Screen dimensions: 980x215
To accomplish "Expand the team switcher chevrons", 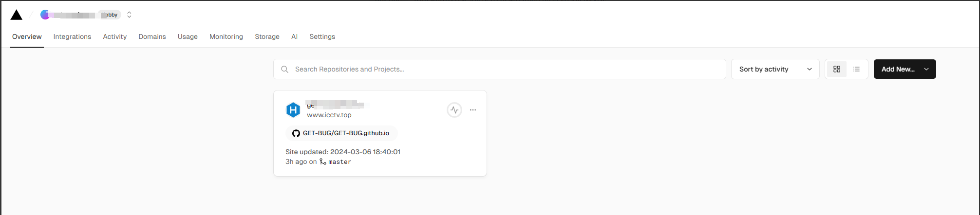I will pos(129,15).
